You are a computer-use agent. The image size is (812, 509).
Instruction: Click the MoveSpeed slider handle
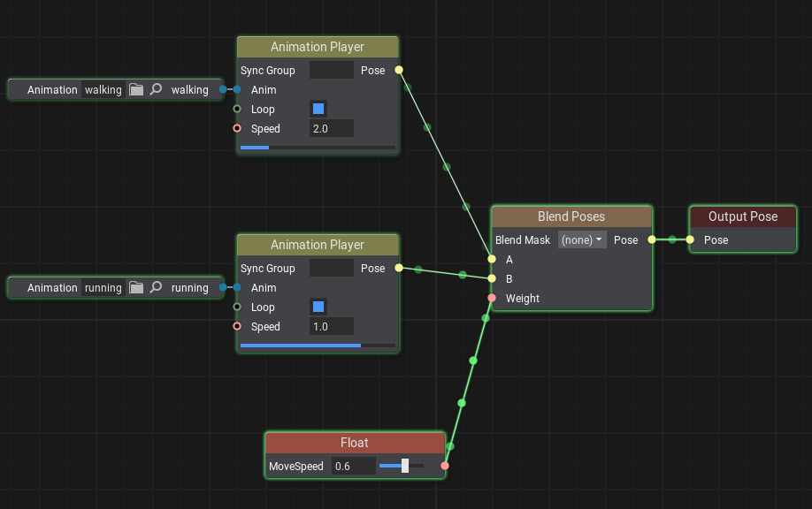pos(405,466)
